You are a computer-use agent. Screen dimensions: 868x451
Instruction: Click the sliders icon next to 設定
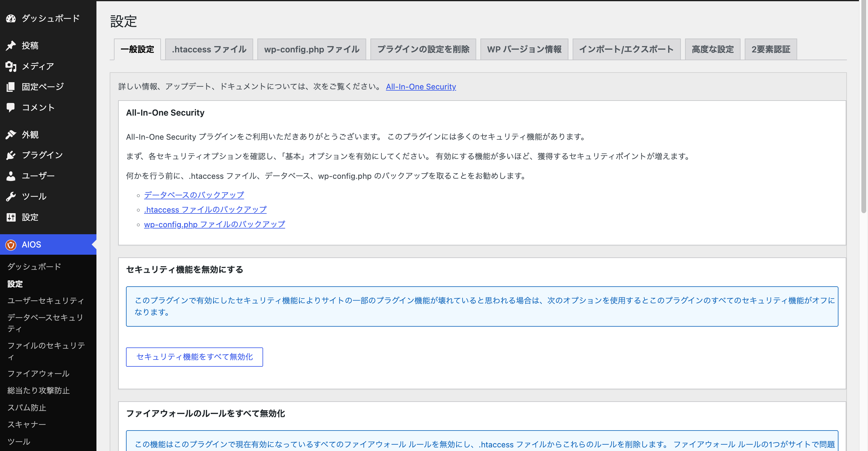coord(11,217)
